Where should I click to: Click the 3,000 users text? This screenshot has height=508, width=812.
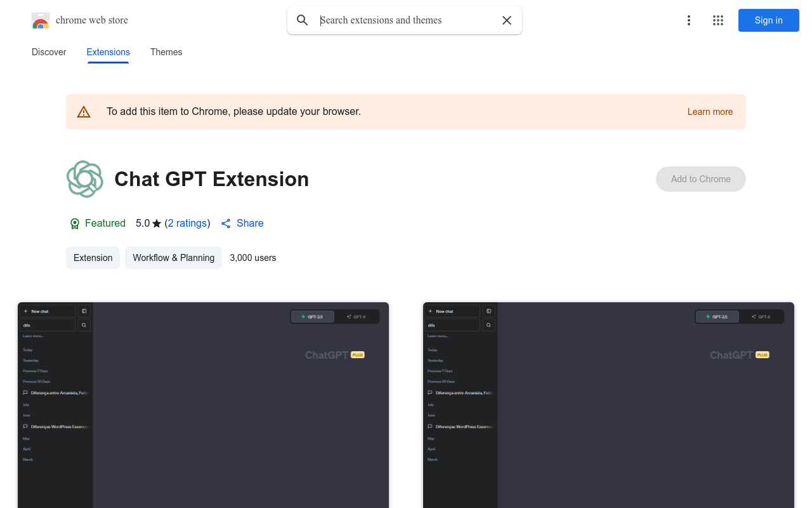(253, 258)
